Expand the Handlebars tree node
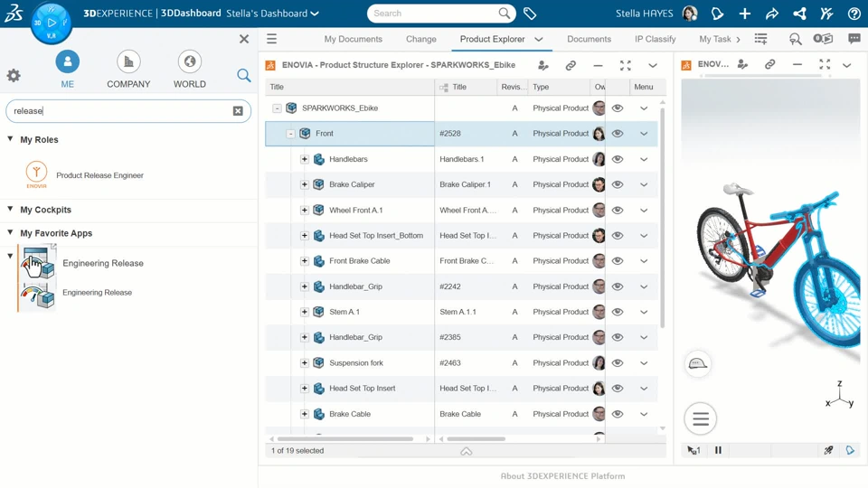The width and height of the screenshot is (868, 488). (x=305, y=159)
